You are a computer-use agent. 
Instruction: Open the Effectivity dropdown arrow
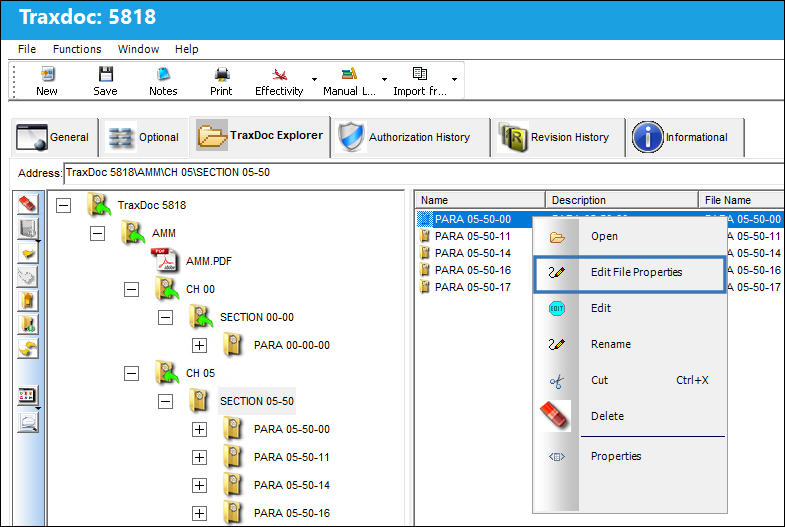314,79
